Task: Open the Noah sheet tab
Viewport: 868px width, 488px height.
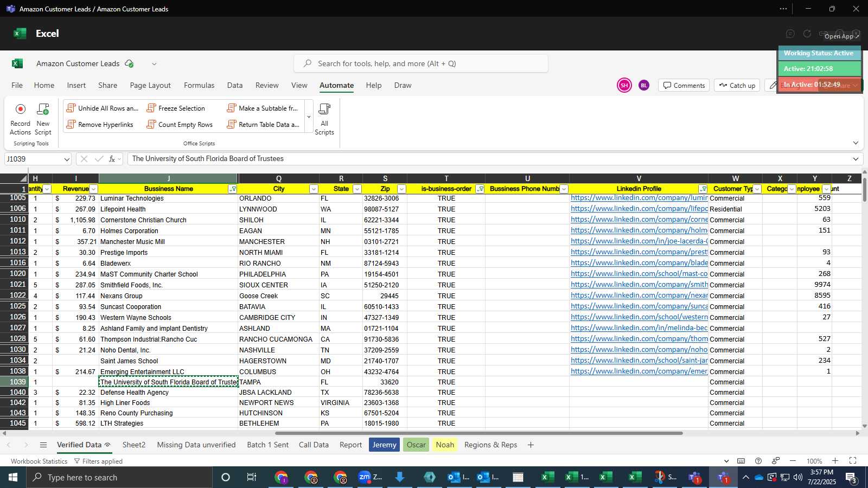Action: [x=445, y=445]
